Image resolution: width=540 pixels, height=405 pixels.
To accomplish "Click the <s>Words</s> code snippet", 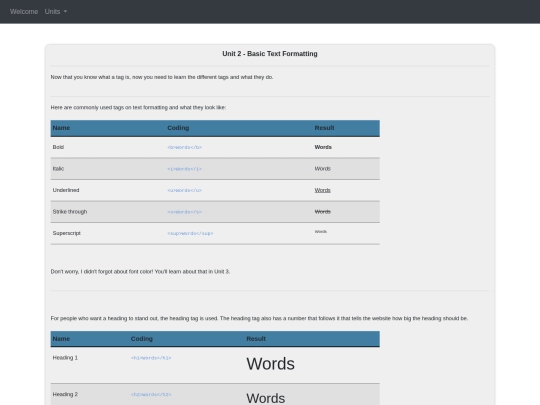I will 185,212.
